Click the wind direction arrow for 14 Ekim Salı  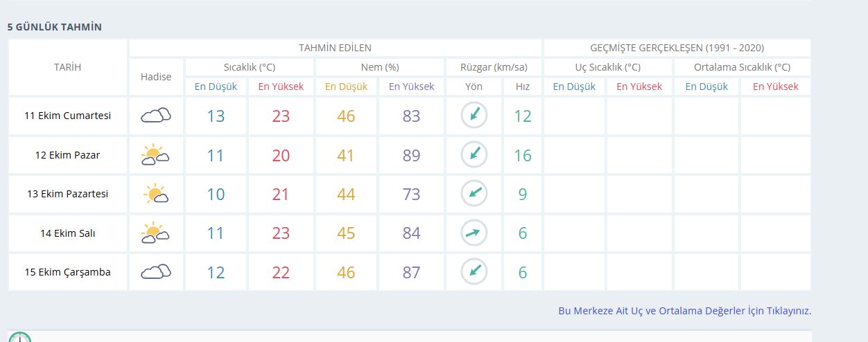point(474,233)
